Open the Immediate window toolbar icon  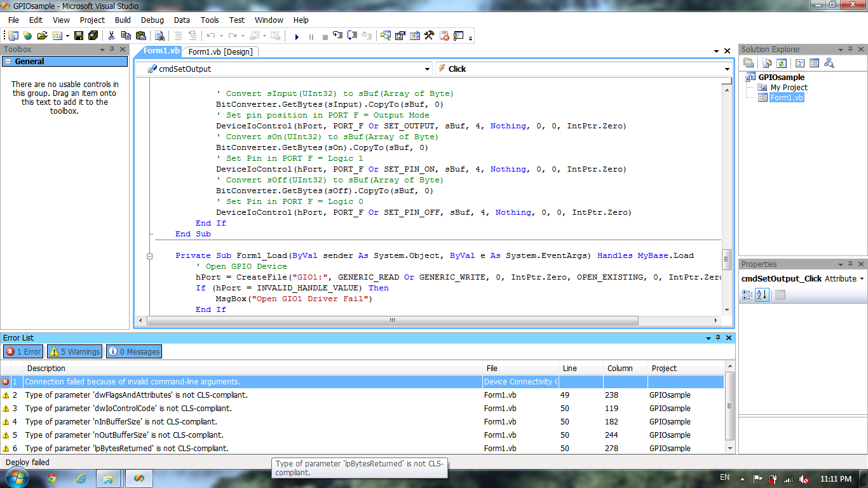(x=459, y=36)
